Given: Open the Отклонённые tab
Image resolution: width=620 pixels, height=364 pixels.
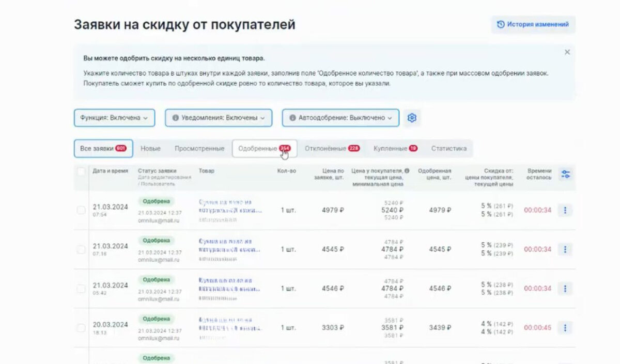Looking at the screenshot, I should pos(330,148).
